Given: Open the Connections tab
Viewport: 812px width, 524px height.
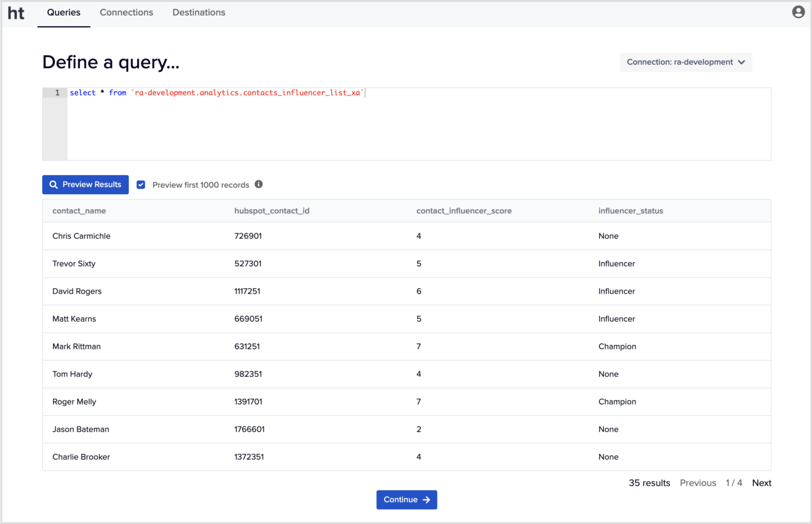Looking at the screenshot, I should click(126, 13).
